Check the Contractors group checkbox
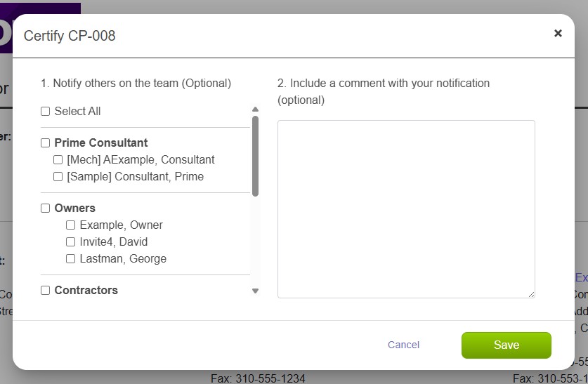The image size is (588, 384). click(x=46, y=290)
